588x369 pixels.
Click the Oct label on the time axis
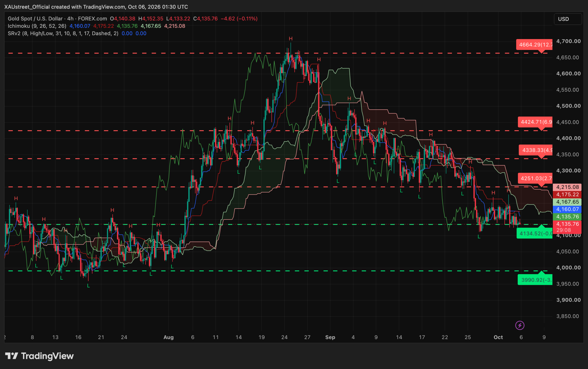coord(498,337)
